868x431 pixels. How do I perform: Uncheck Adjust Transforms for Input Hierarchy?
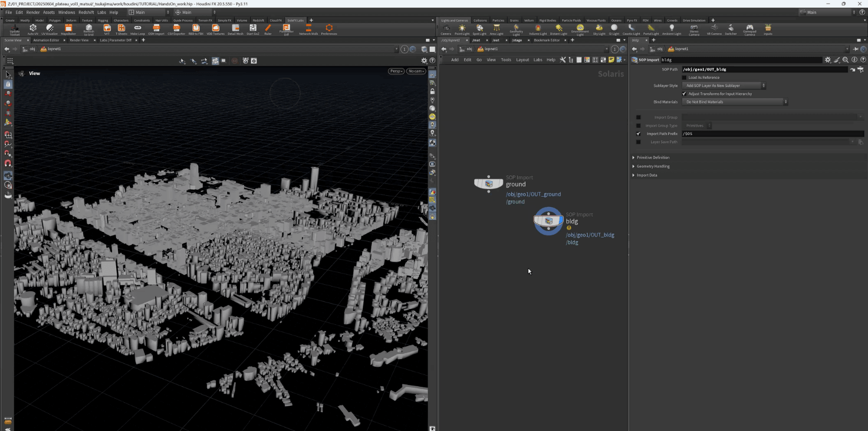[x=684, y=94]
